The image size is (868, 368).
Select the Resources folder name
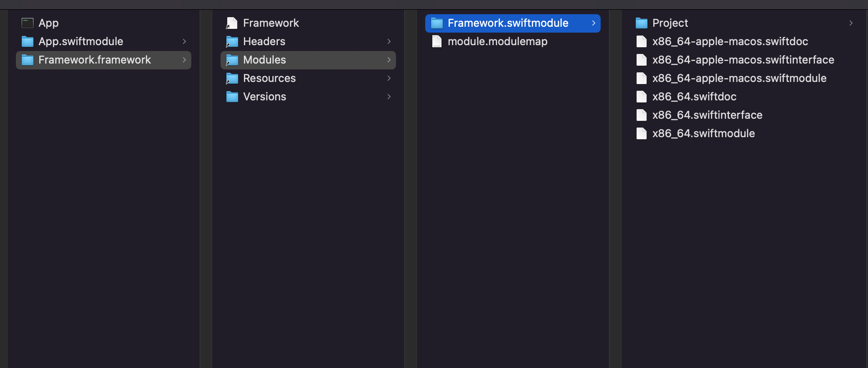pos(269,78)
